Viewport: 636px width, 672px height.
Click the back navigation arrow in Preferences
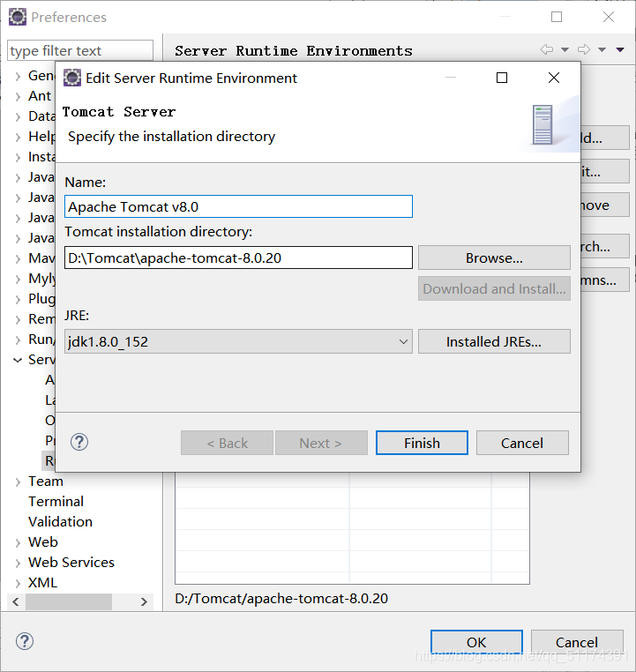(x=546, y=49)
